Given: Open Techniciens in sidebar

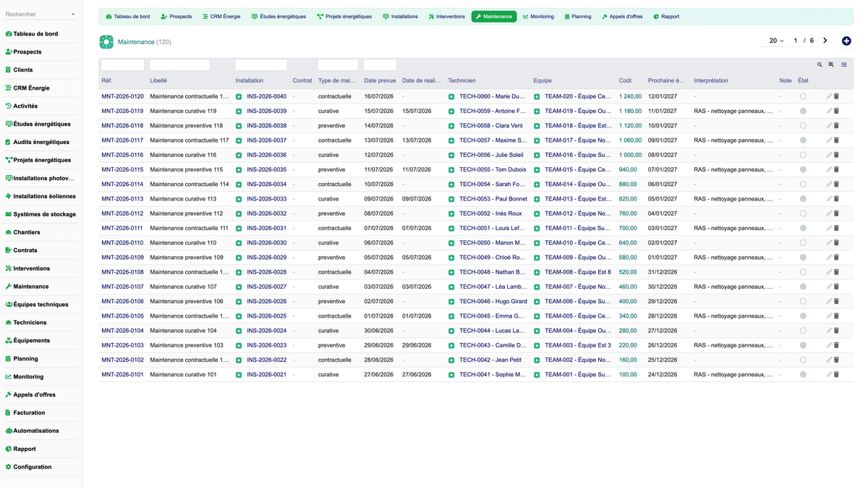Looking at the screenshot, I should point(30,323).
